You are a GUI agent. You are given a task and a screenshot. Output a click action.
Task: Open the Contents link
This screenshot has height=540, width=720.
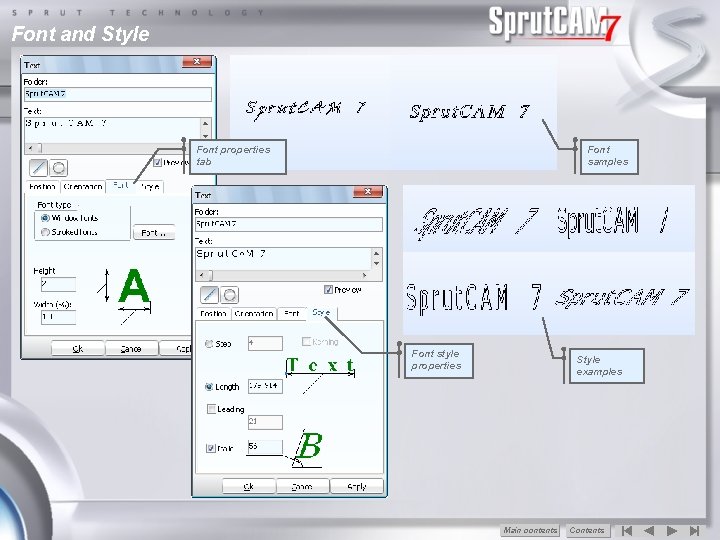pyautogui.click(x=587, y=530)
